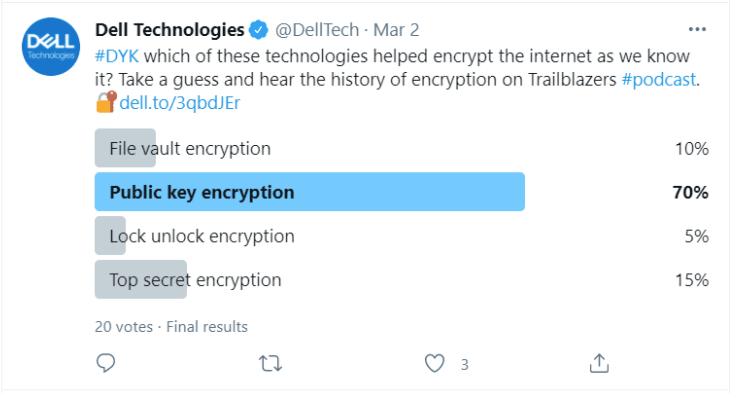Click the Mar 2 timestamp
This screenshot has height=394, width=733.
[x=396, y=30]
